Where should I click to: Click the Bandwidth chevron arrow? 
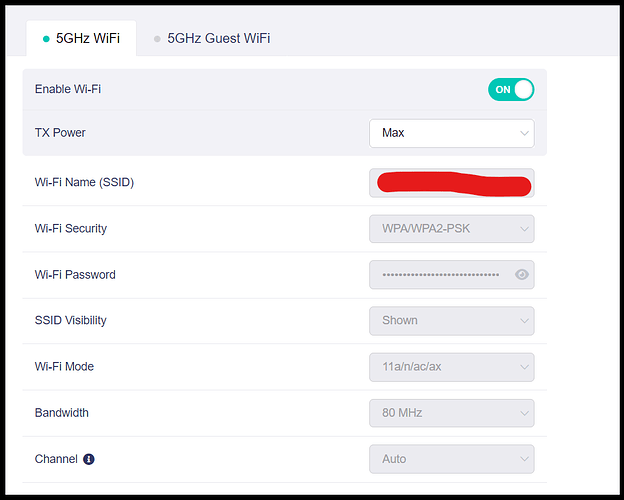click(525, 414)
